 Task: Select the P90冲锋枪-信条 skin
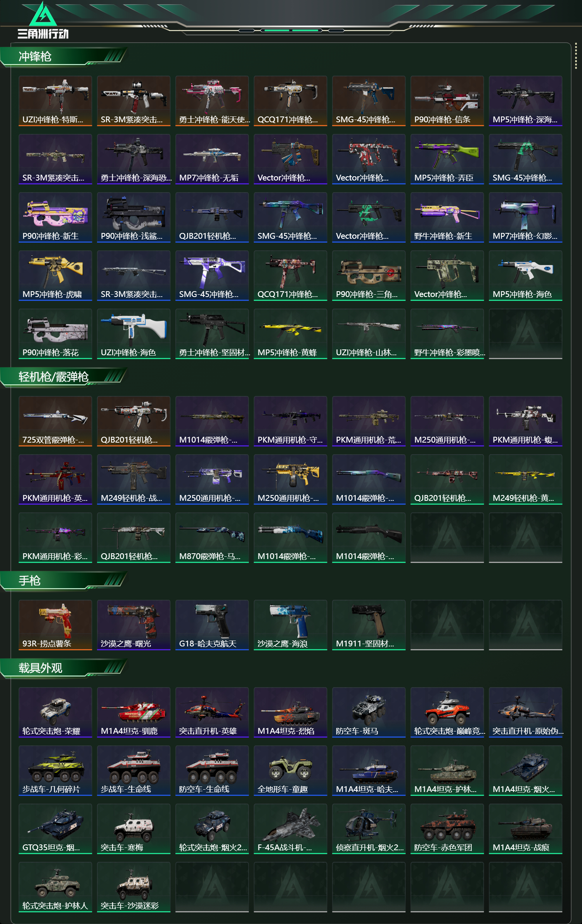click(447, 101)
